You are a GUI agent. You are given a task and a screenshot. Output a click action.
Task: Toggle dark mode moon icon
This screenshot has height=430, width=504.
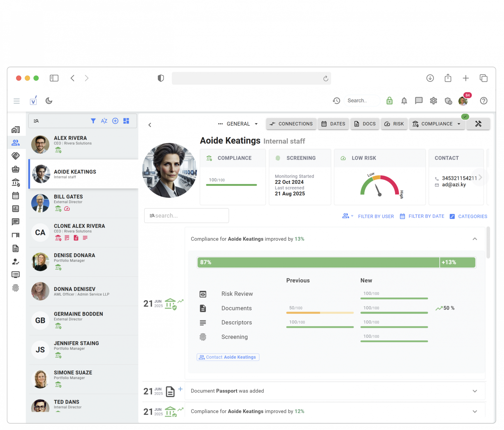click(x=49, y=101)
